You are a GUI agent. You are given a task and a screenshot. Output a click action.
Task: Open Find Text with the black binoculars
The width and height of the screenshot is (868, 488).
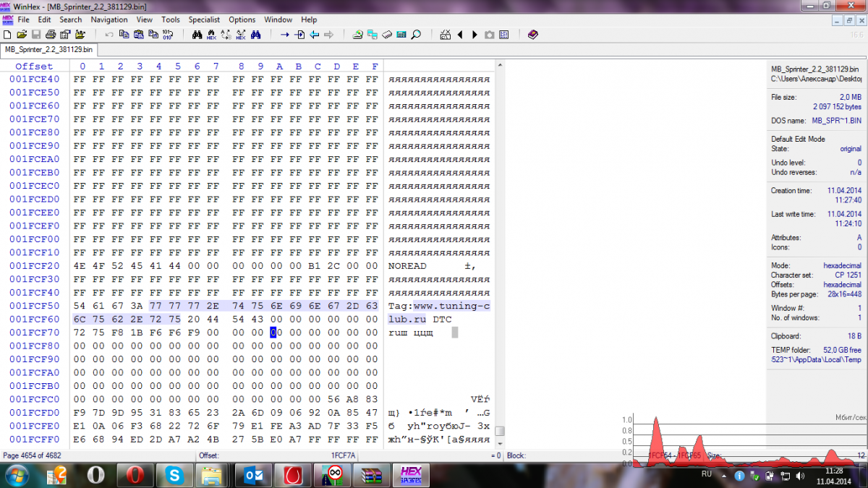[x=197, y=34]
